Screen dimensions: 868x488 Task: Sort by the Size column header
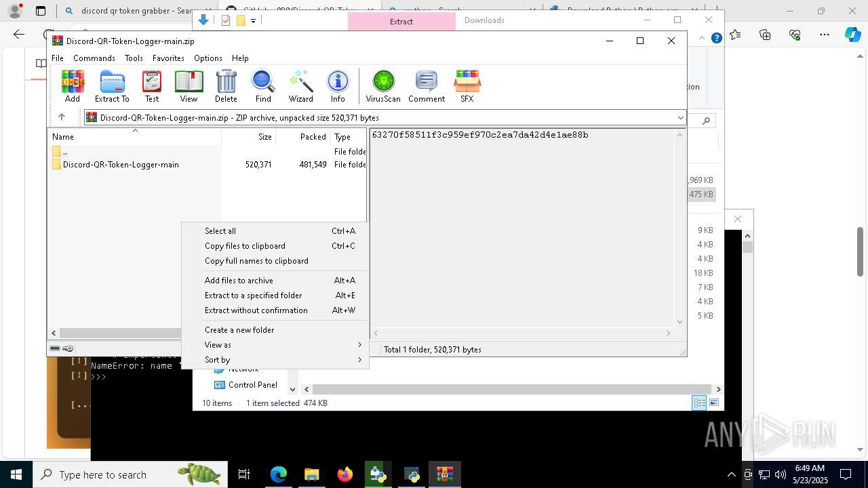(x=249, y=136)
